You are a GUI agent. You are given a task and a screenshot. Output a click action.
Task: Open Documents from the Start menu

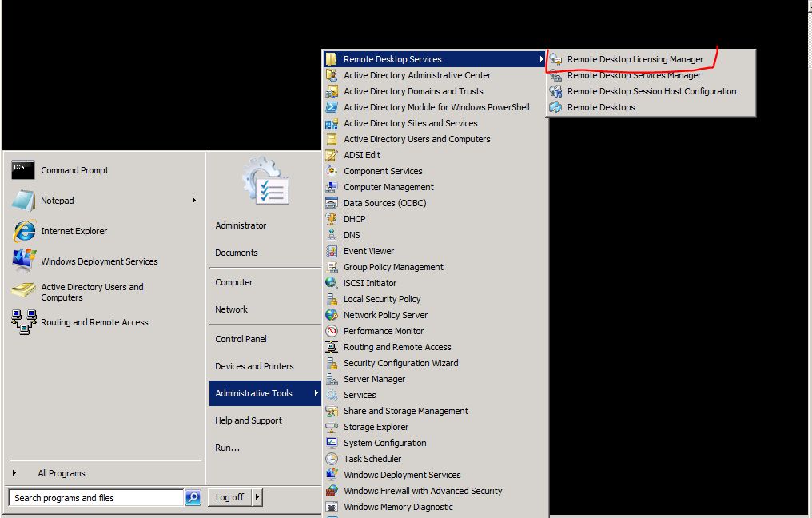click(x=236, y=253)
